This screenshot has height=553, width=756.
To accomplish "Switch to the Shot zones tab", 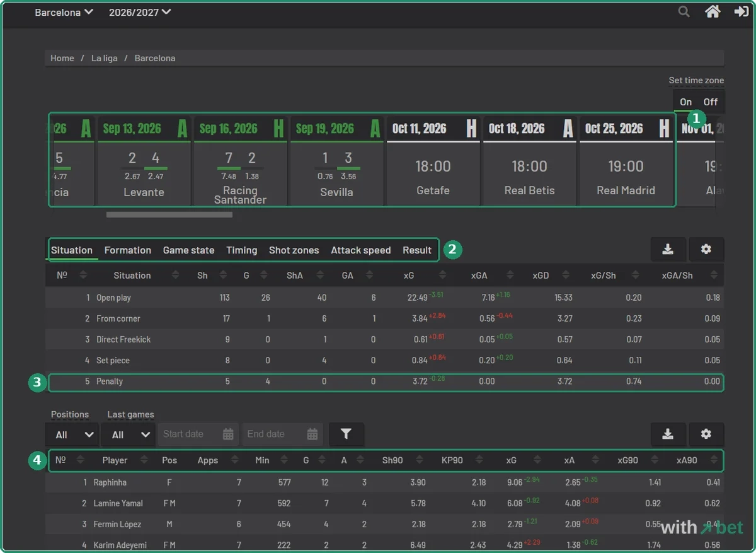I will coord(294,250).
